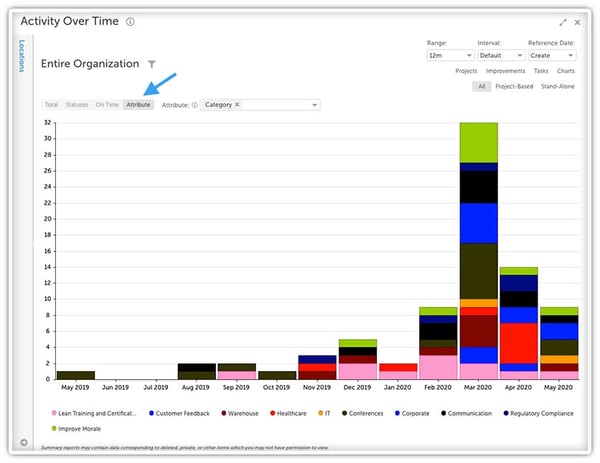This screenshot has width=600, height=463.
Task: Toggle the Communication legend item
Action: click(x=466, y=413)
